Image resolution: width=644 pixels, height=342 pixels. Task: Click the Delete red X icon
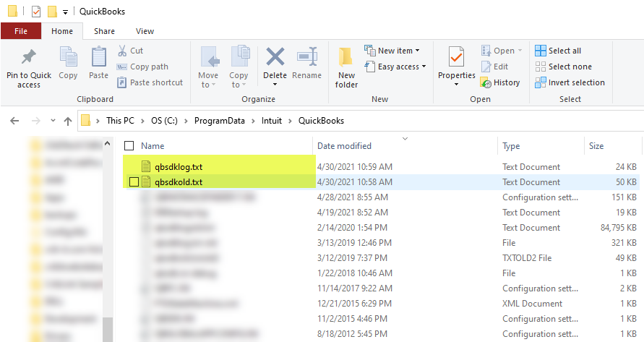click(275, 58)
